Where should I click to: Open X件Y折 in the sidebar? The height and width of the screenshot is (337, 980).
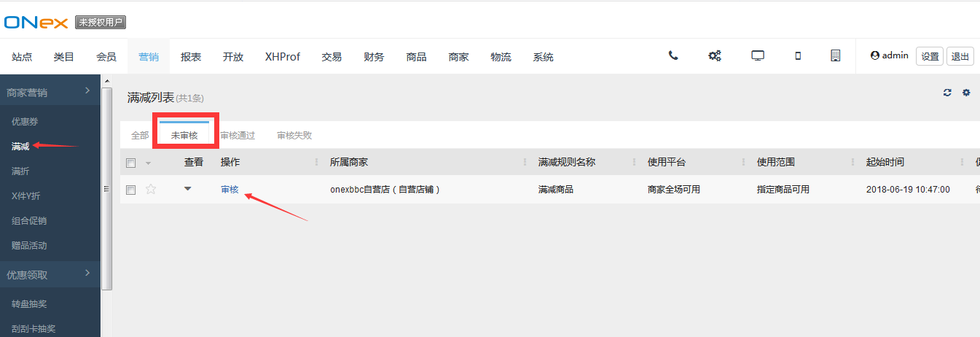point(26,196)
